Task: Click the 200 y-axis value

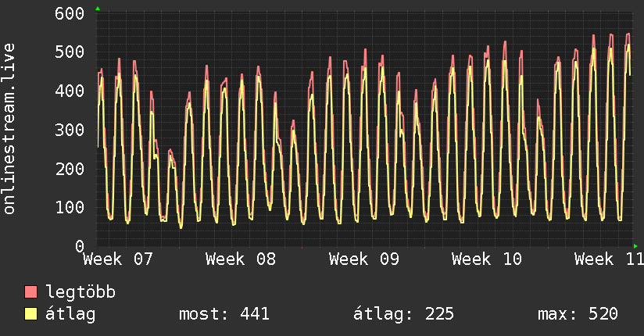Action: click(x=70, y=169)
